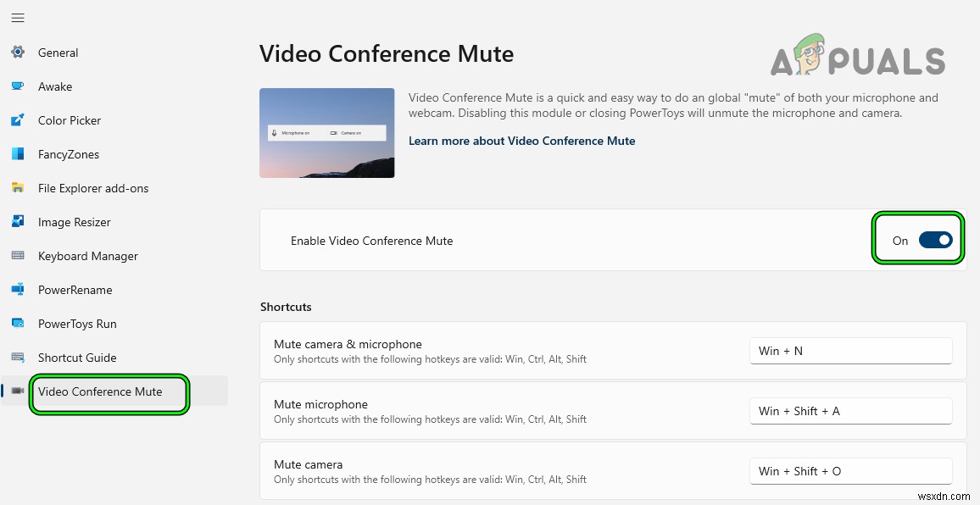
Task: Click the File Explorer add-ons icon
Action: [18, 188]
